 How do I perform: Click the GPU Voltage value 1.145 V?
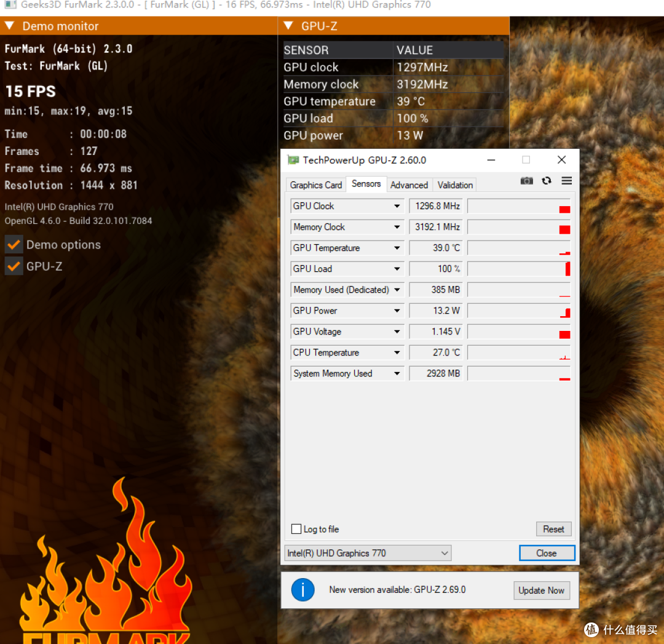(x=436, y=332)
